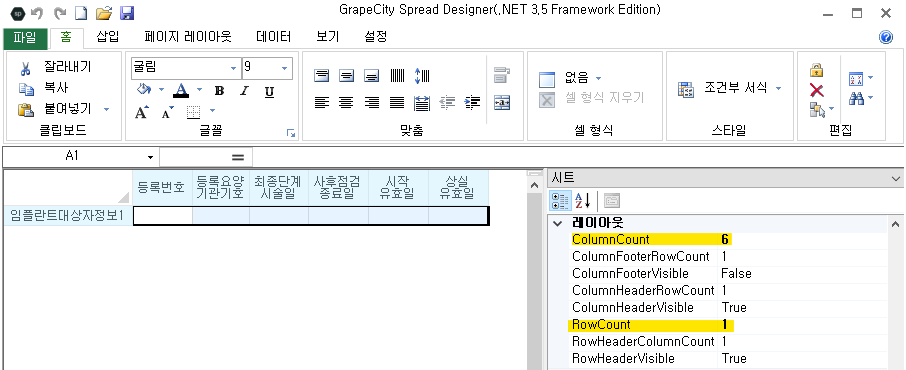Collapse the 레이아웃 property category

557,223
